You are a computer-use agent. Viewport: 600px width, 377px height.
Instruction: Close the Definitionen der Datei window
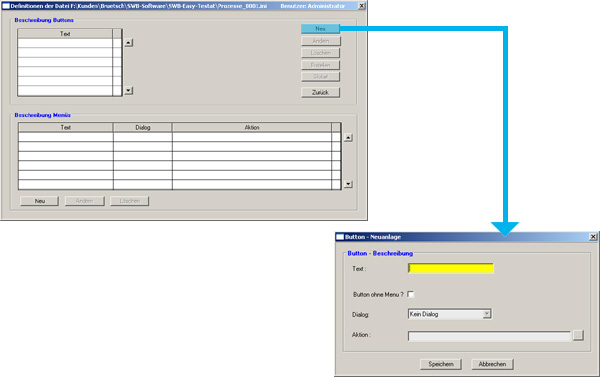[x=361, y=6]
